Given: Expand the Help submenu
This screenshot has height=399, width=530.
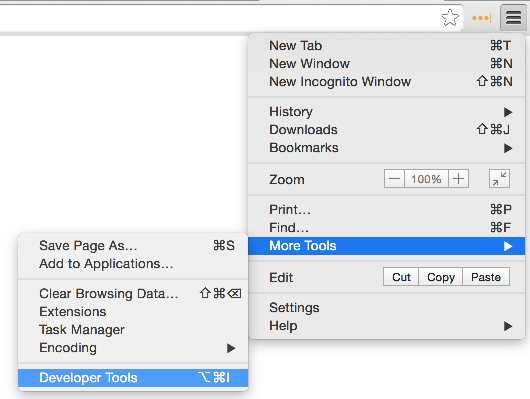Looking at the screenshot, I should click(x=386, y=326).
